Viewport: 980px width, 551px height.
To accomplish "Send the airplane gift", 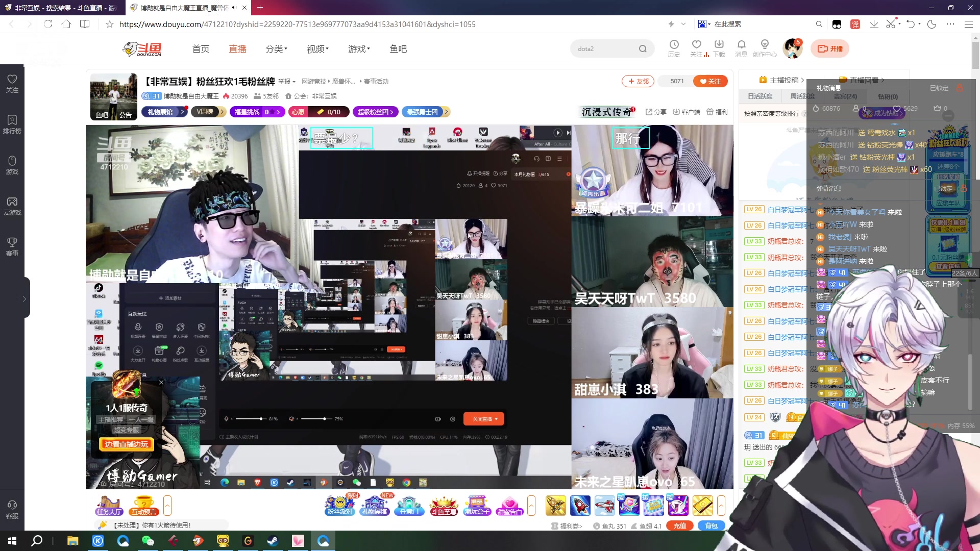I will click(605, 505).
